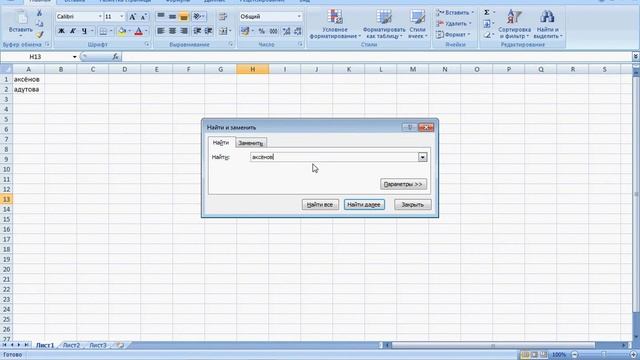640x360 pixels.
Task: Open the Name Box dropdown arrow
Action: pyautogui.click(x=74, y=57)
